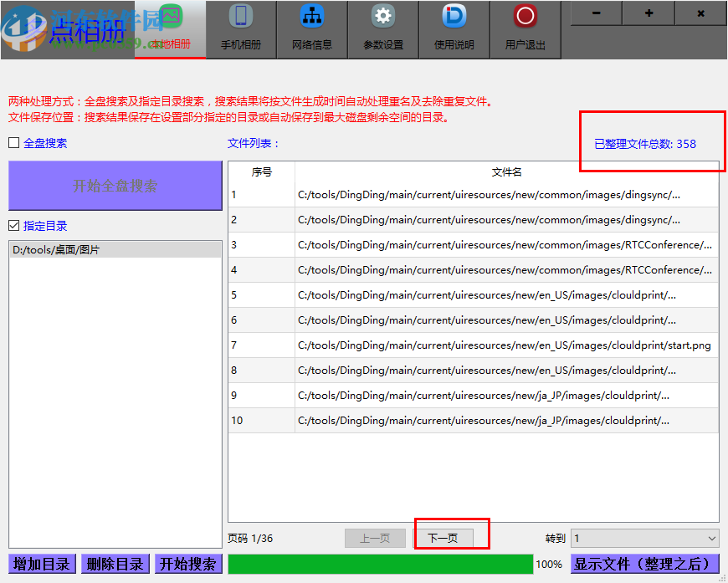The image size is (728, 583).
Task: Uncheck the 指定目录 checkbox
Action: 14,226
